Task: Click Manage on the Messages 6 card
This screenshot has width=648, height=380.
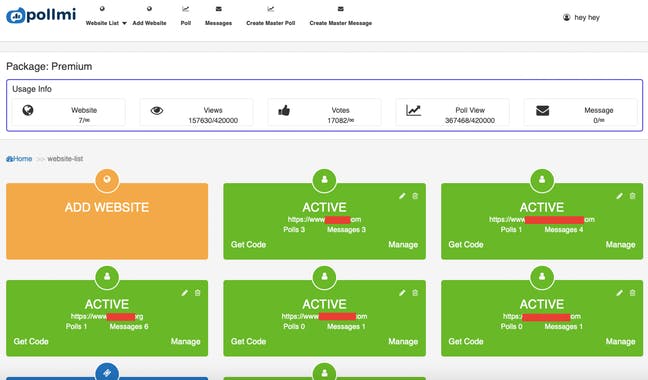Action: pyautogui.click(x=186, y=342)
